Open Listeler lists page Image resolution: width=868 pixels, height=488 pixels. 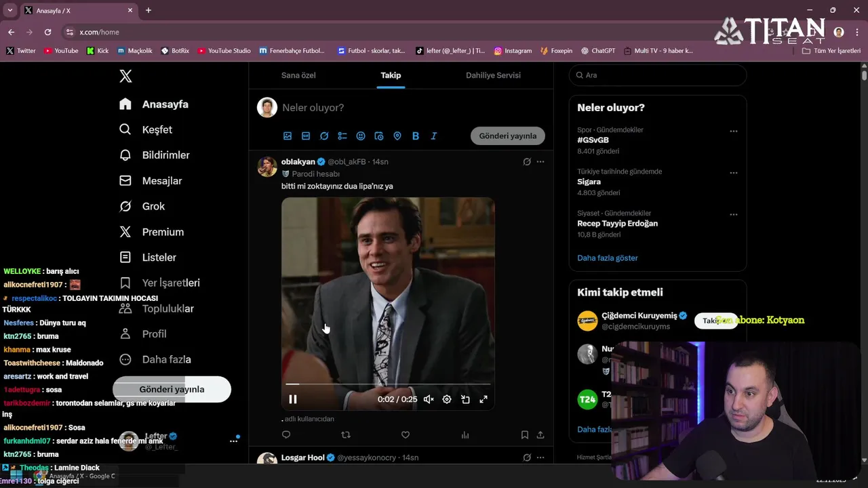148,258
